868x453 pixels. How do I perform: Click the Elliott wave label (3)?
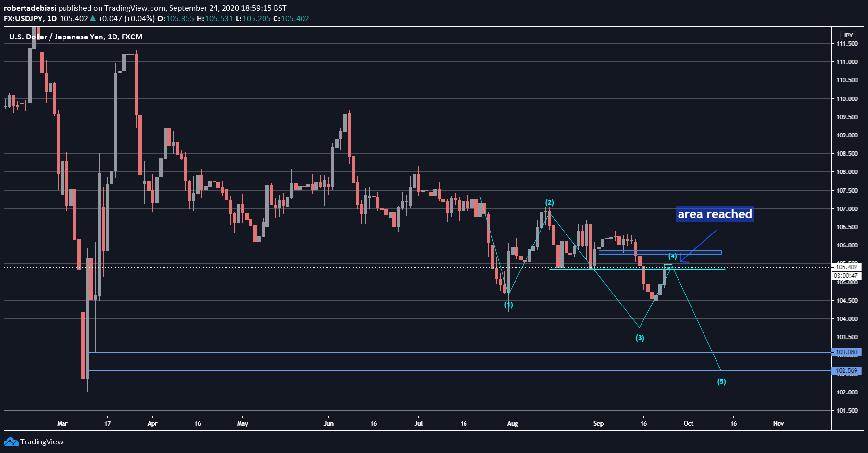pyautogui.click(x=640, y=338)
